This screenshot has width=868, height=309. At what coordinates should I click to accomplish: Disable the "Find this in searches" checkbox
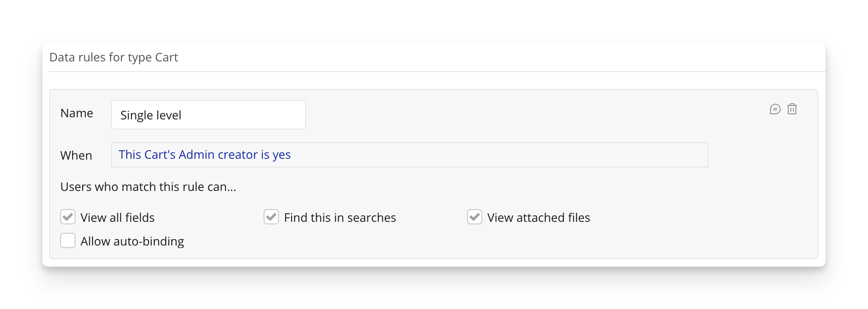coord(271,217)
